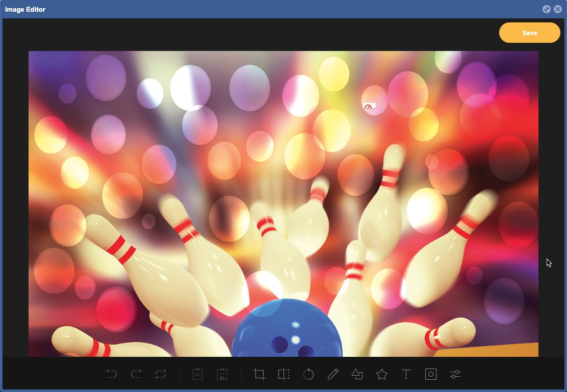
Task: Open the Flip tool
Action: point(284,374)
